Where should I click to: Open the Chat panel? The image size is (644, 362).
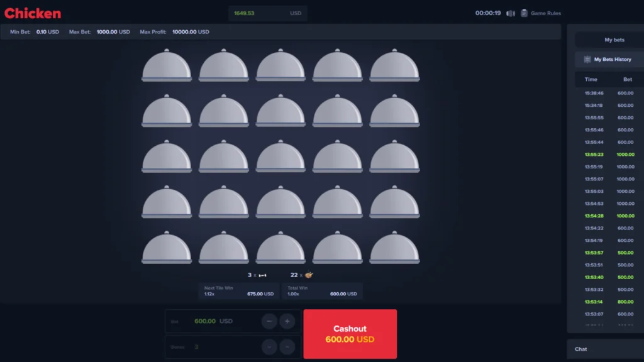pos(581,349)
